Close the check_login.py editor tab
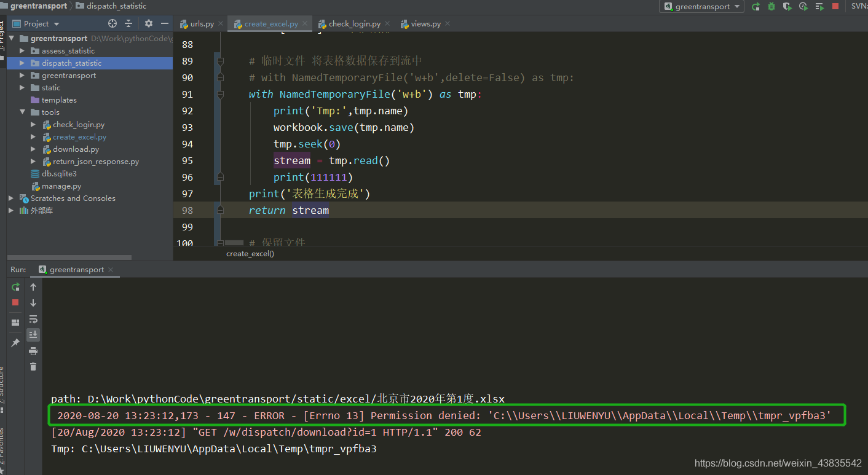Screen dimensions: 868x475 coord(387,24)
